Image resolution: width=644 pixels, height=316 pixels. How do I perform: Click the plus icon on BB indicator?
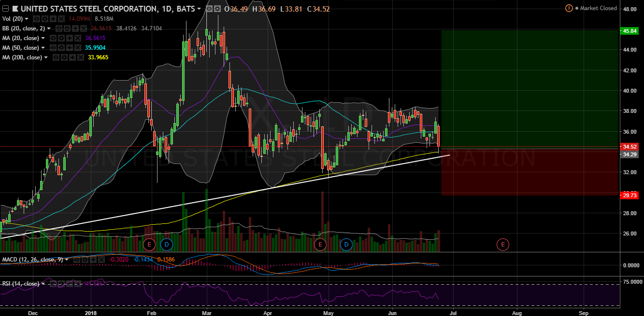75,28
